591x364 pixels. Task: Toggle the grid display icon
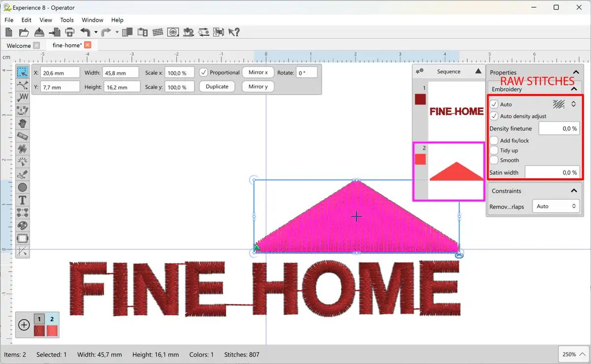pyautogui.click(x=158, y=33)
